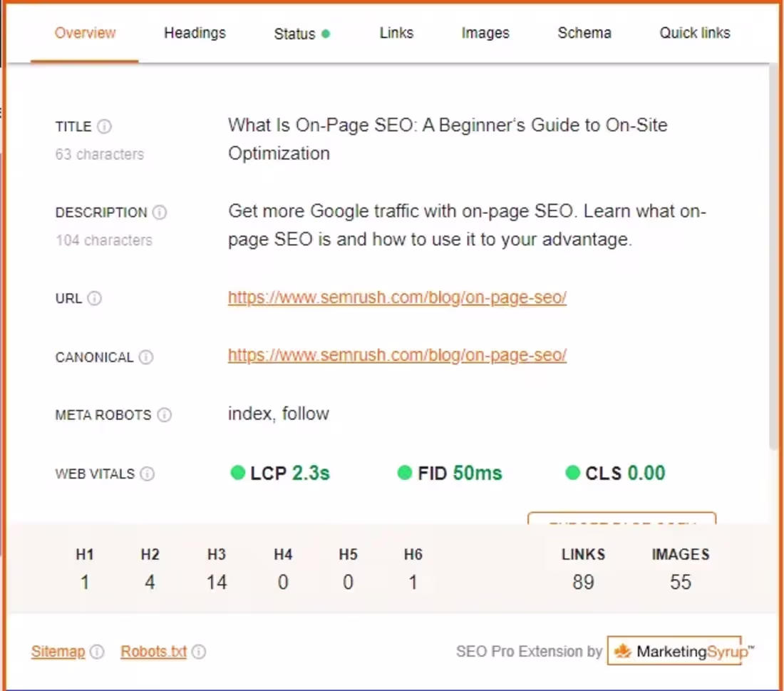The image size is (784, 691).
Task: Open the Sitemap link
Action: (58, 651)
